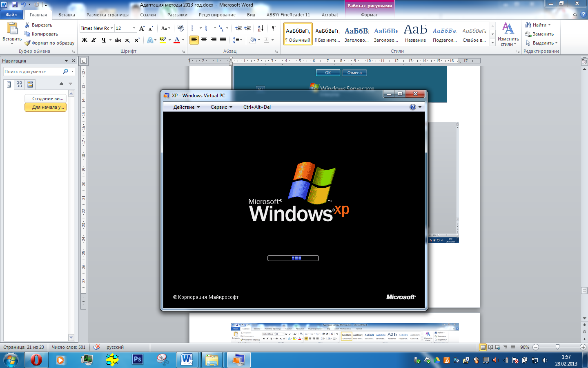Viewport: 588px width, 368px height.
Task: Click the Clear Formatting icon
Action: pos(181,28)
